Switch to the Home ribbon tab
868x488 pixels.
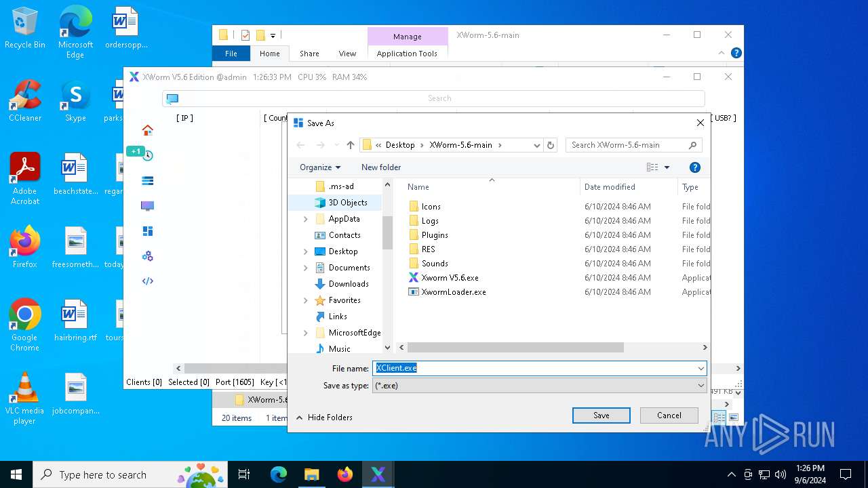click(x=269, y=54)
